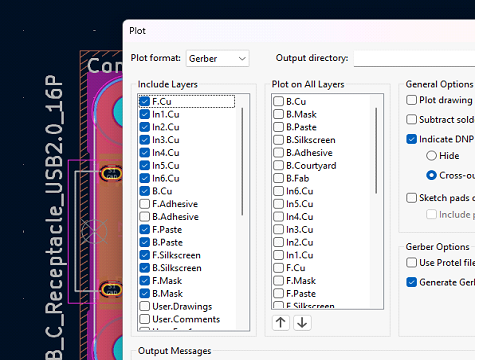The height and width of the screenshot is (361, 479).
Task: Uncheck In2.Cu in Include Layers
Action: (145, 127)
